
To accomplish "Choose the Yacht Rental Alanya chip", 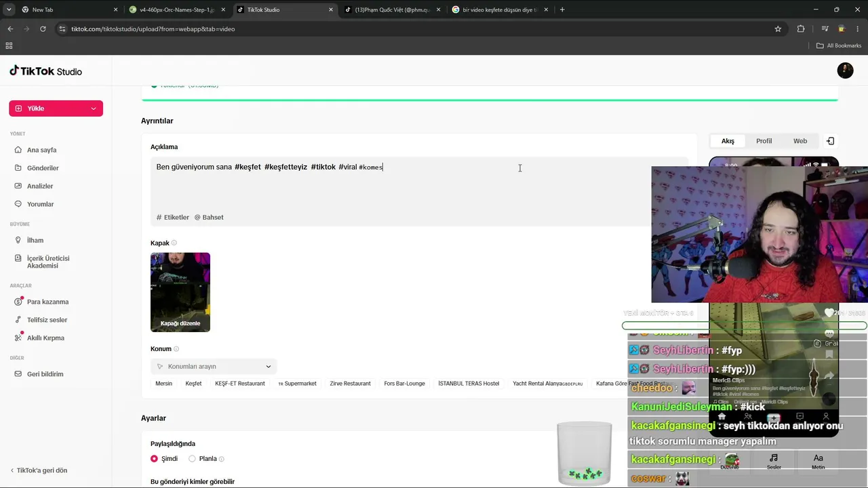I will coord(548,384).
